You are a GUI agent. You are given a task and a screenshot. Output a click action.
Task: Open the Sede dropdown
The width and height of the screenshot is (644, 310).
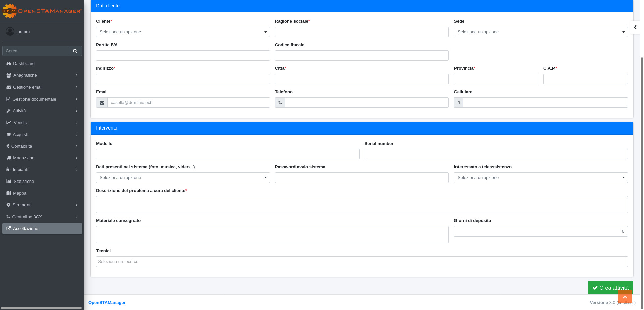coord(540,32)
